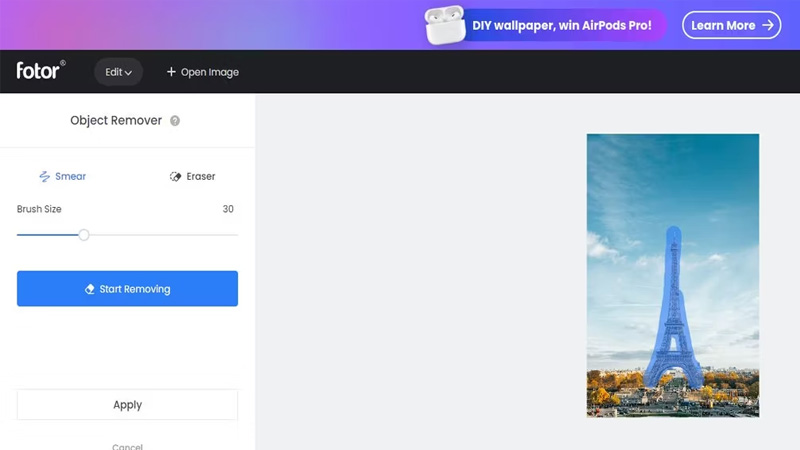Click the DIY wallpaper banner text

click(562, 25)
